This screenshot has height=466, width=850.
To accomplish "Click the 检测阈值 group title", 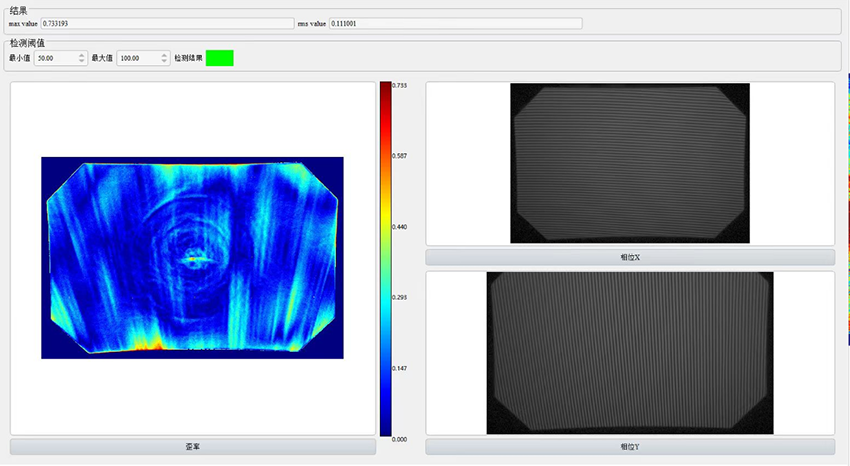I will pyautogui.click(x=26, y=43).
